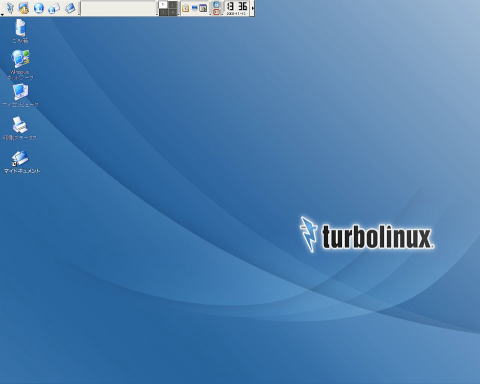Open the mail envelope panel icon

(x=54, y=8)
